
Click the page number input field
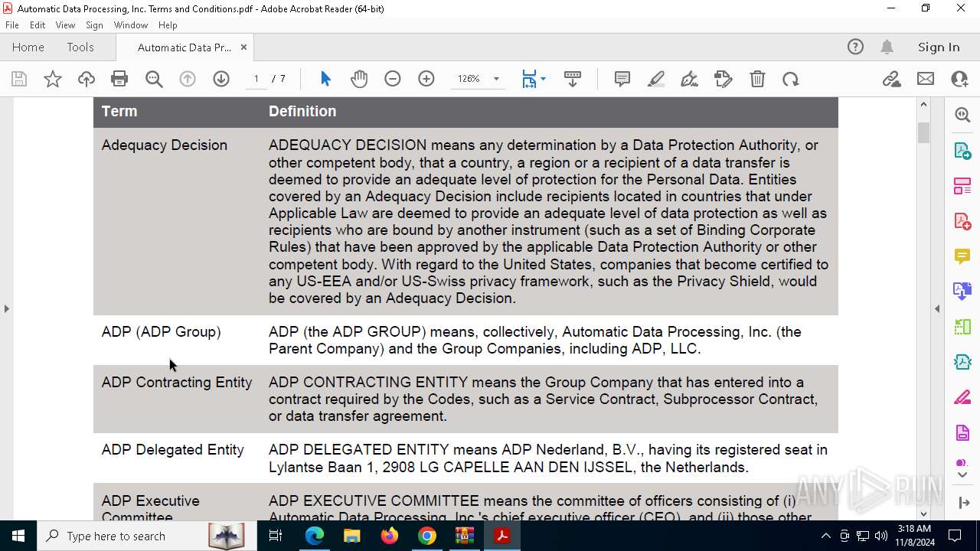pyautogui.click(x=256, y=79)
